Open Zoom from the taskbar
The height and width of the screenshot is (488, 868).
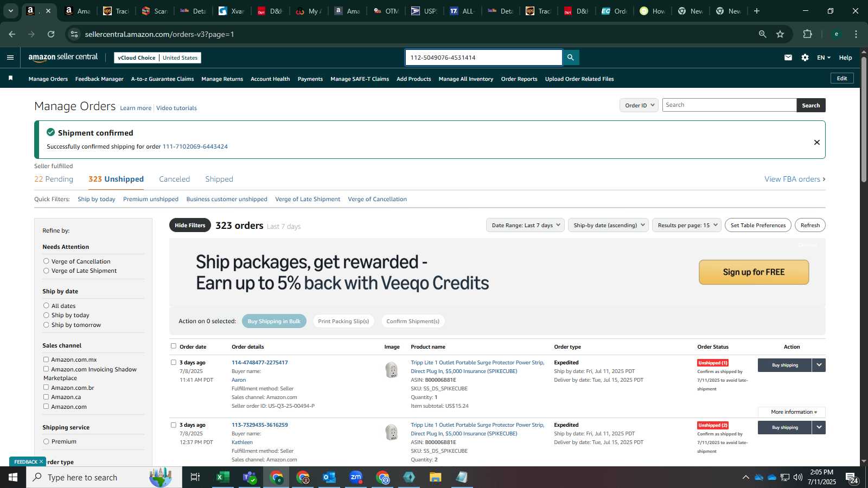click(x=356, y=477)
